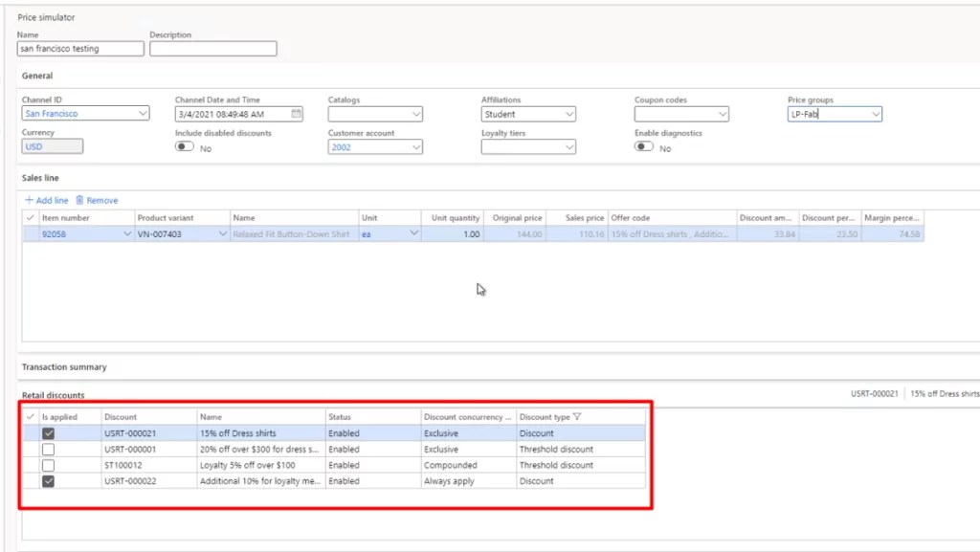The height and width of the screenshot is (552, 980).
Task: Select the 20% off over $300 row name
Action: (x=259, y=449)
